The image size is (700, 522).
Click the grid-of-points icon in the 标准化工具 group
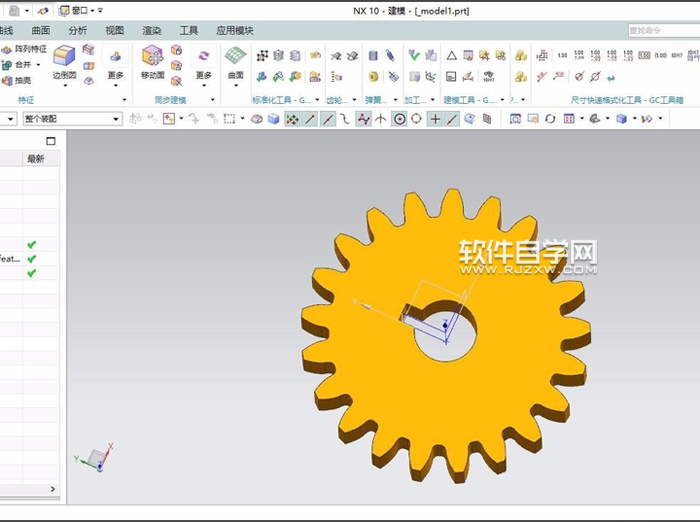click(x=262, y=55)
